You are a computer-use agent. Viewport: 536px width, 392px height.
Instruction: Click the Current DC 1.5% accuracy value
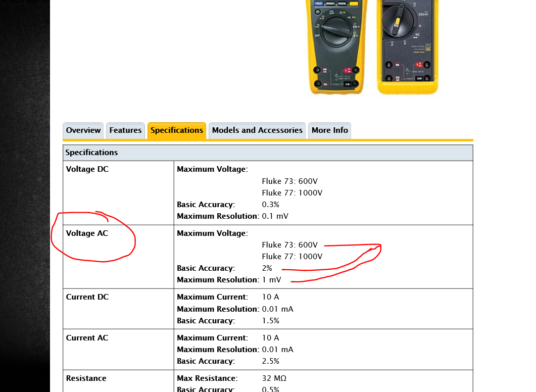click(271, 321)
